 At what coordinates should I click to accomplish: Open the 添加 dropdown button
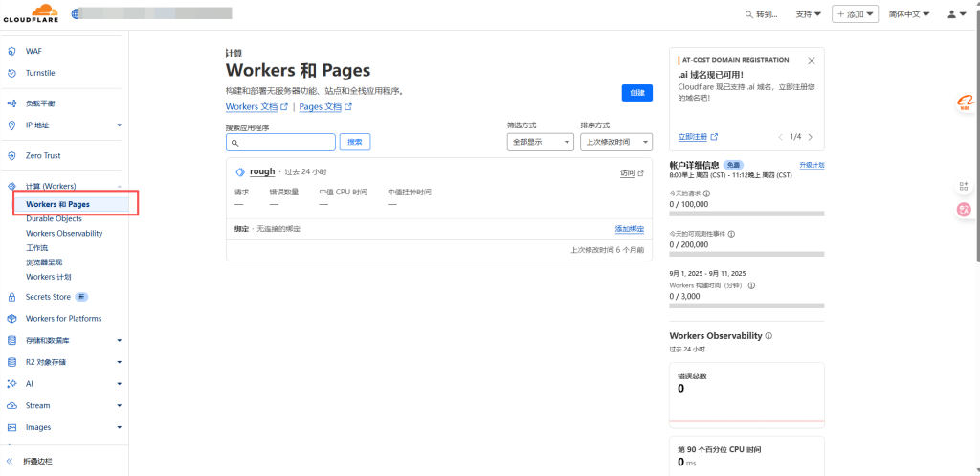pos(855,14)
